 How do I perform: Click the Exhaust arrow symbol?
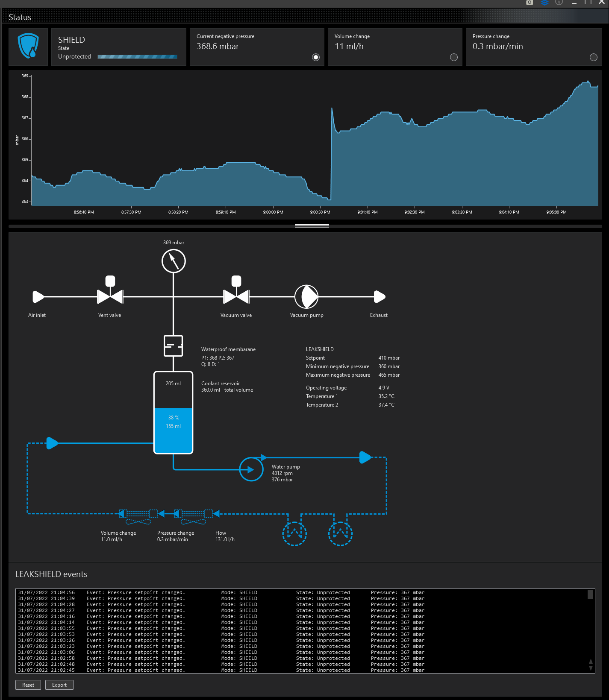[380, 296]
